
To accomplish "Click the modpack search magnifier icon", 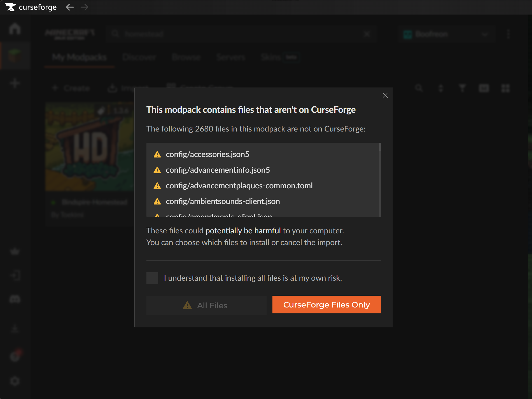I will coord(419,88).
